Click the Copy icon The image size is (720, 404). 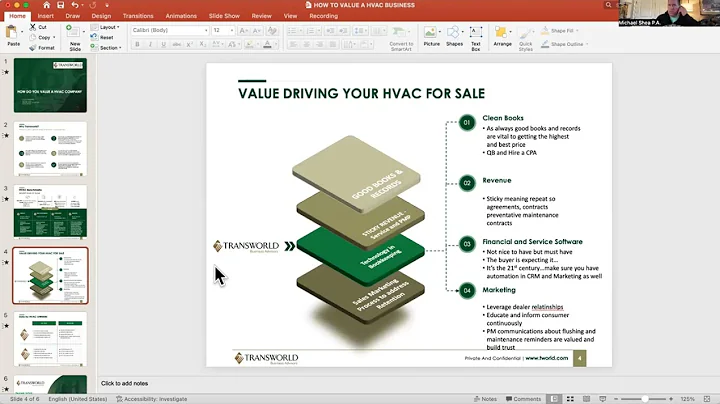tap(33, 37)
